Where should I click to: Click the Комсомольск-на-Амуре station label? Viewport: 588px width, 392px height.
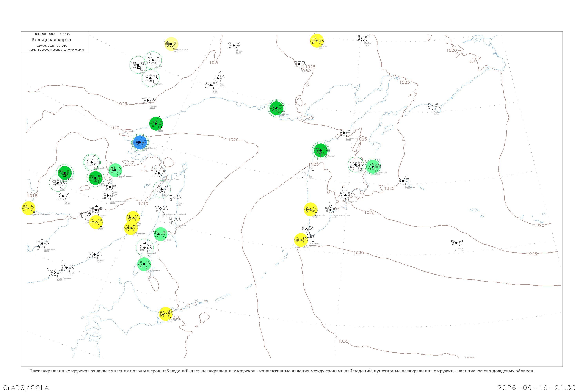[120, 201]
